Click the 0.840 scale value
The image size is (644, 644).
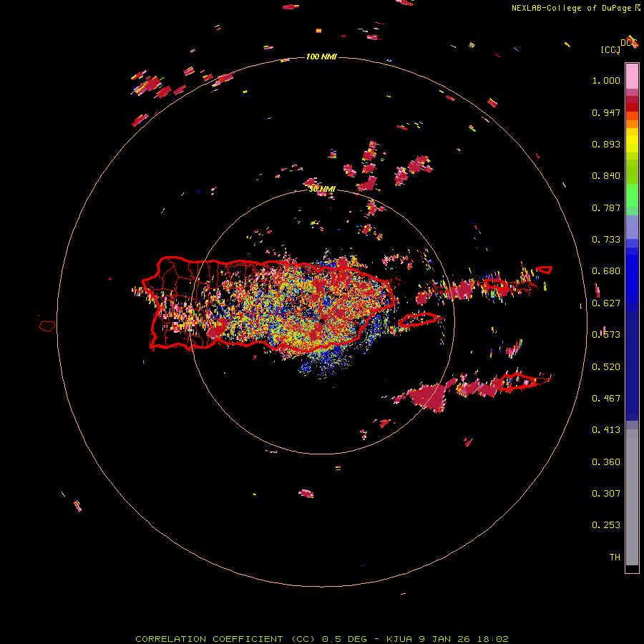[606, 176]
